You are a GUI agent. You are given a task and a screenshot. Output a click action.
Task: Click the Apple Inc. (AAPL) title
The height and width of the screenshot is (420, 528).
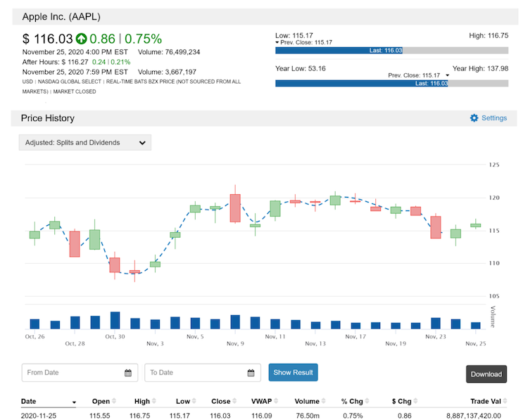point(61,16)
